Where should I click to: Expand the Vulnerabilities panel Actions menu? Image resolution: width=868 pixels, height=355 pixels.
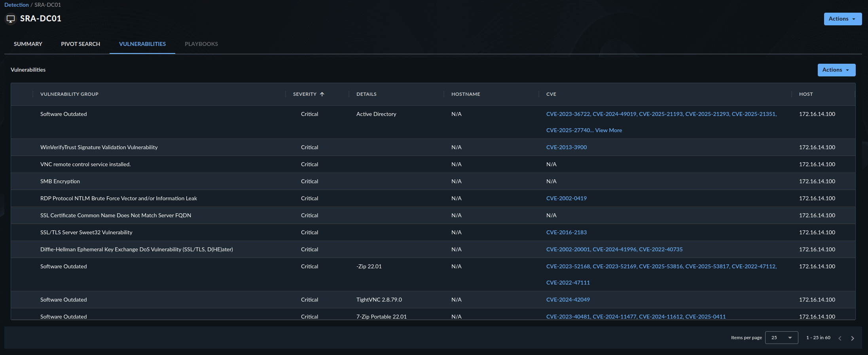tap(836, 70)
